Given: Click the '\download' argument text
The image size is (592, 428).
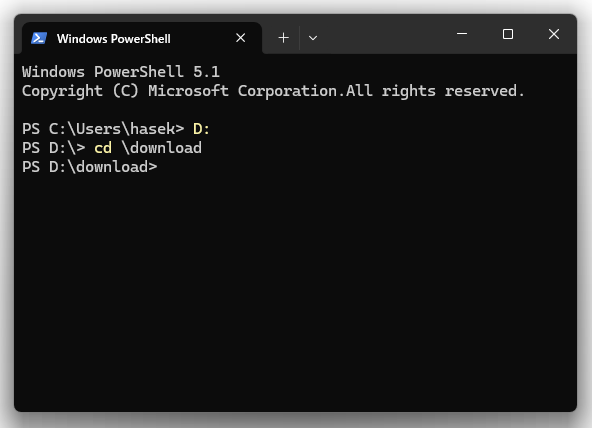Looking at the screenshot, I should [162, 148].
